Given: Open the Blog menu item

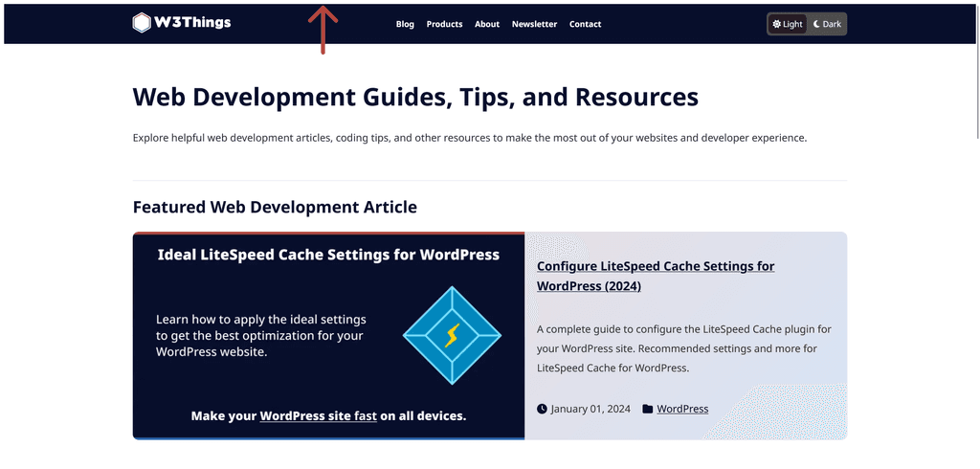Looking at the screenshot, I should pos(405,24).
